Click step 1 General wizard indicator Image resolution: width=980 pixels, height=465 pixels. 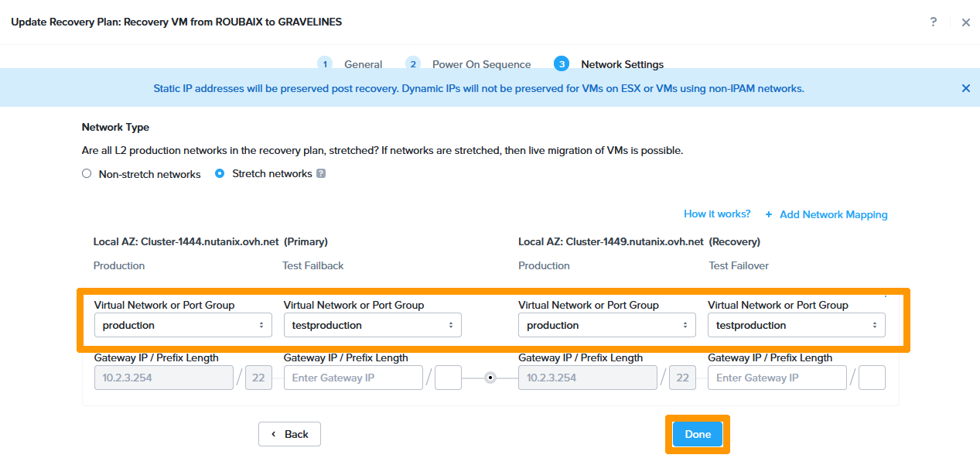click(x=325, y=64)
